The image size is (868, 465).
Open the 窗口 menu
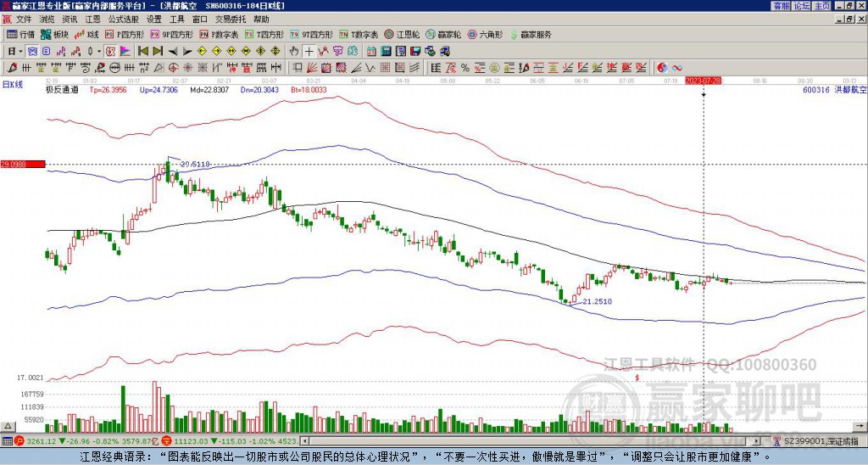coord(200,20)
